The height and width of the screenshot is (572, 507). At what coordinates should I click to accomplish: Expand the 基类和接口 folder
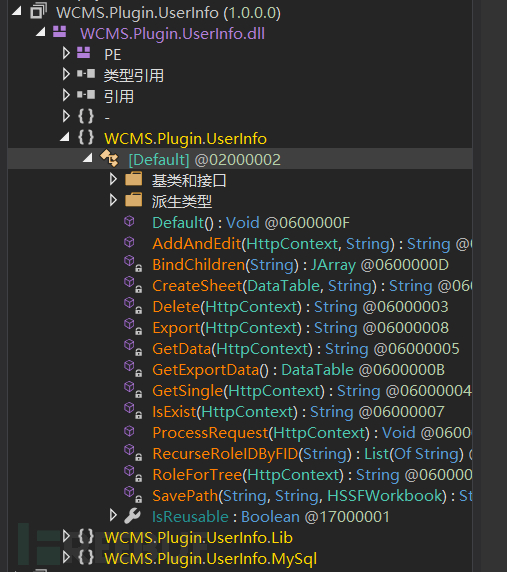(113, 179)
